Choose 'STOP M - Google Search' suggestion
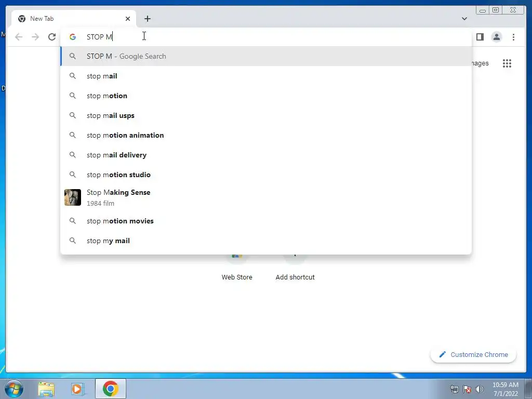This screenshot has width=532, height=399. pos(266,56)
